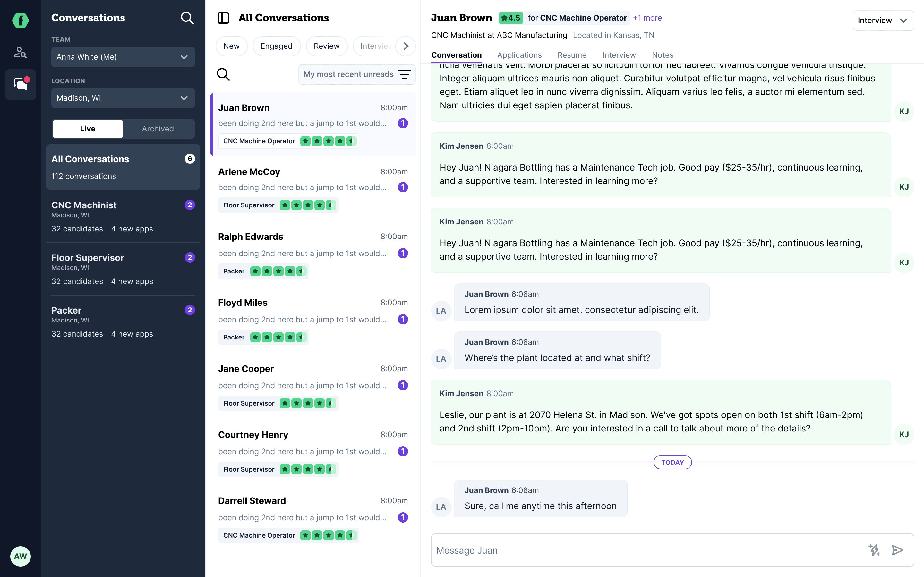Toggle the sidebar panel layout icon

(223, 18)
